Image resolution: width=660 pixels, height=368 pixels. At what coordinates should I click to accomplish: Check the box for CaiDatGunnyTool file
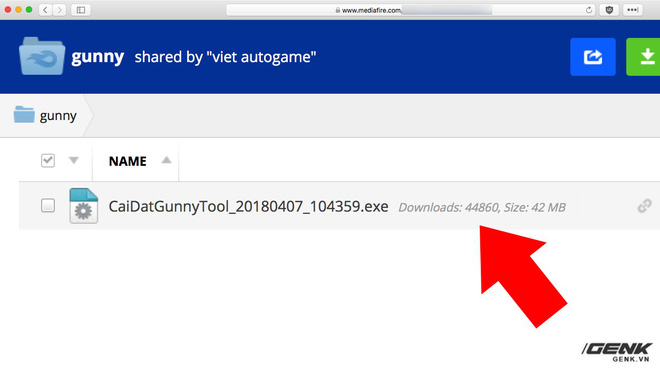pos(48,205)
